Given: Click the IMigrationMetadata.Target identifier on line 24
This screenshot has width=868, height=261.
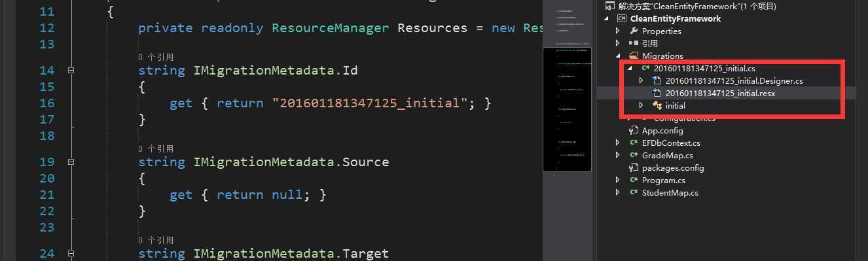Looking at the screenshot, I should click(x=291, y=253).
